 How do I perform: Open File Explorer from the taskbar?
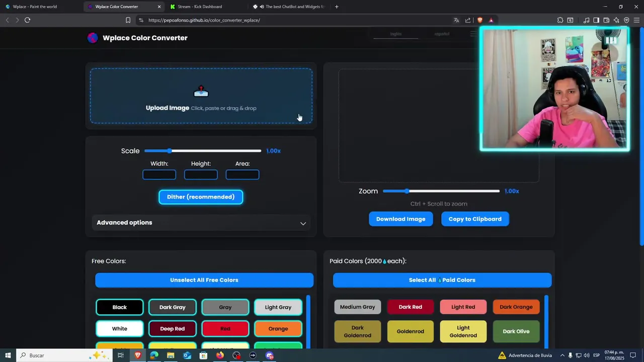pos(171,355)
